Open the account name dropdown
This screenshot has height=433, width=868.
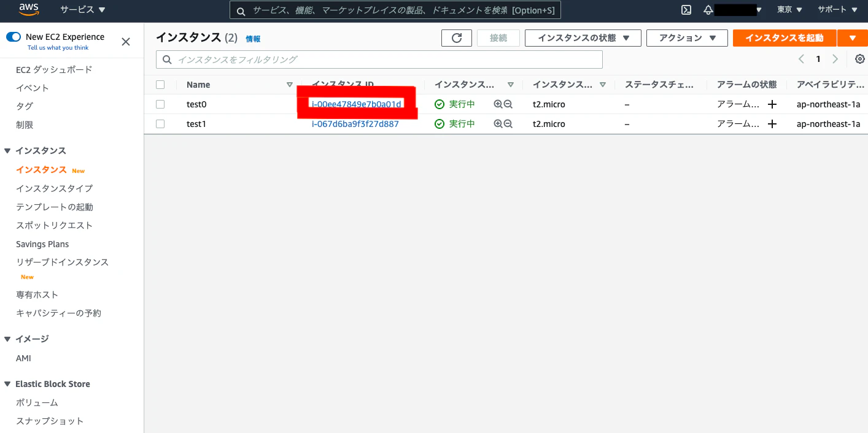(739, 10)
